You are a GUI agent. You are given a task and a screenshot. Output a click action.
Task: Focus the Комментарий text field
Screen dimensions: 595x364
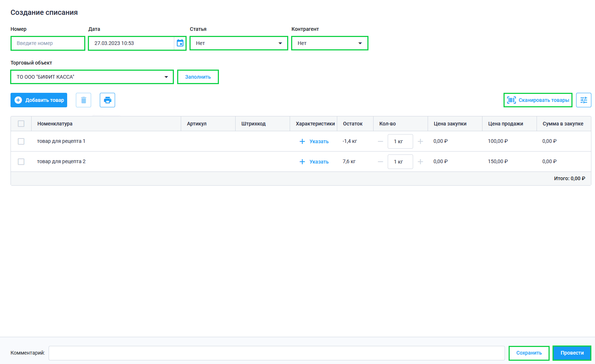277,353
